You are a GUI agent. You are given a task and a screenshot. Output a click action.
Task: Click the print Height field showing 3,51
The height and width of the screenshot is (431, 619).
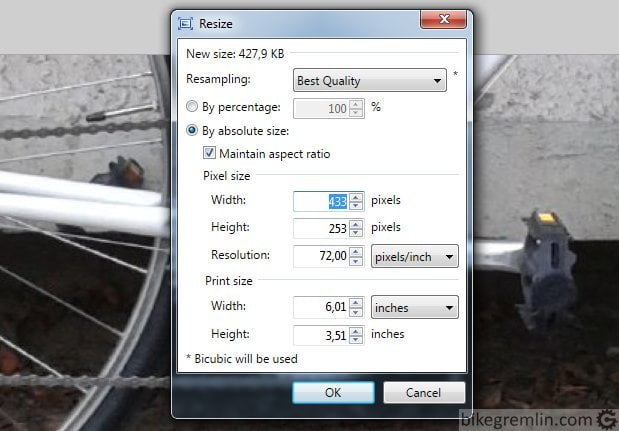[321, 335]
